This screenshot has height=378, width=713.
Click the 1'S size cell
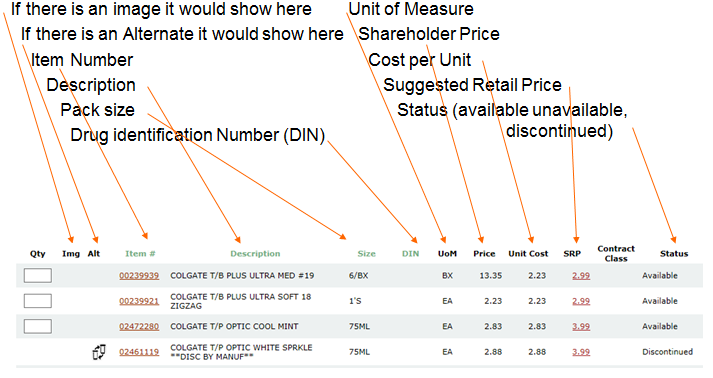pos(355,301)
